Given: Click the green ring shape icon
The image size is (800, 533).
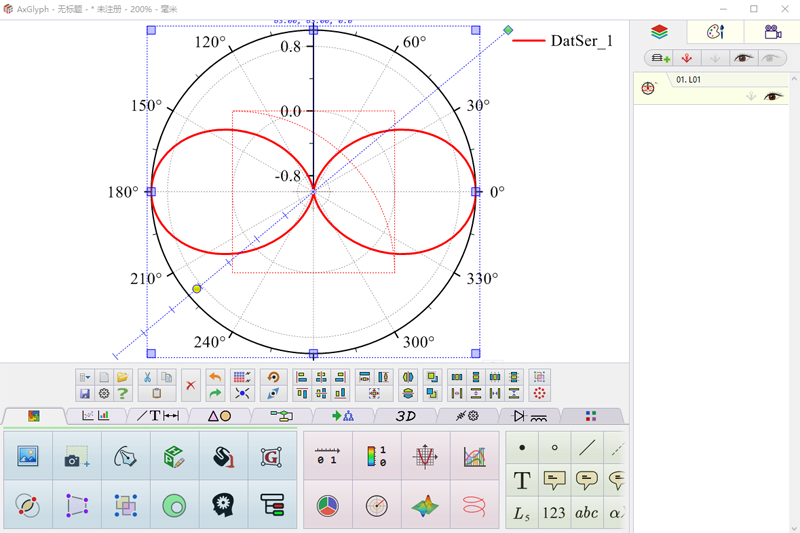Looking at the screenshot, I should click(174, 505).
